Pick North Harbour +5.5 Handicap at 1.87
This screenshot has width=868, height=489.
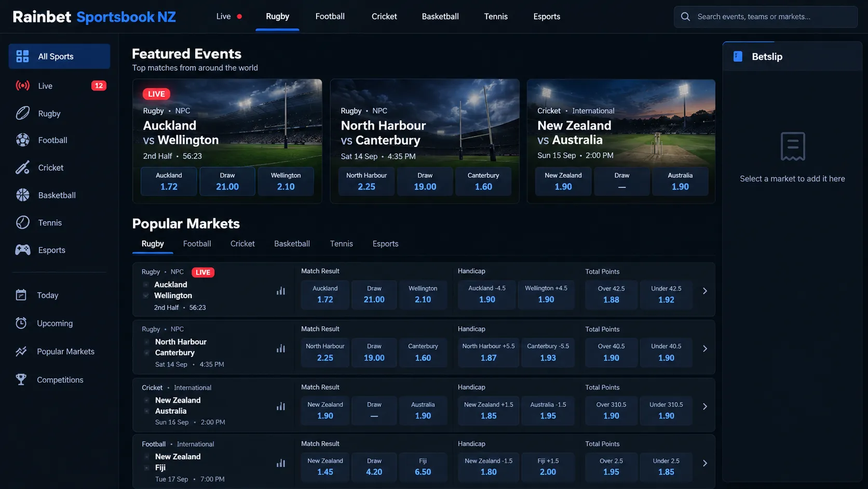489,353
